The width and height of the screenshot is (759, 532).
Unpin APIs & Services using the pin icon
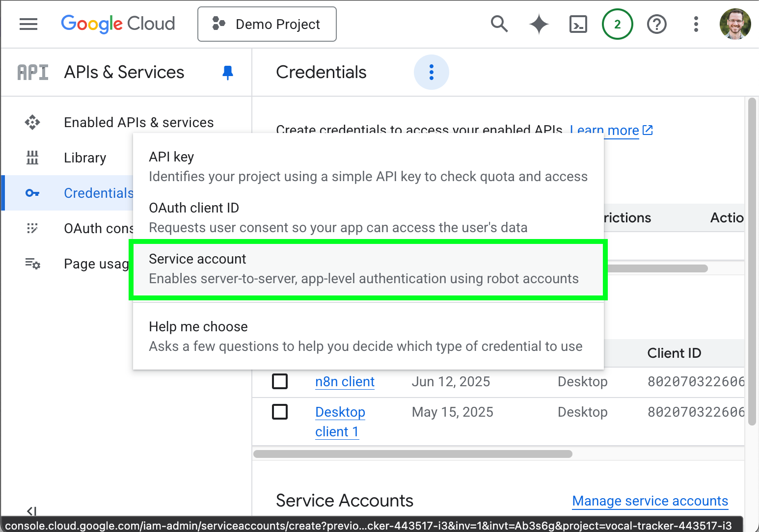pos(227,72)
